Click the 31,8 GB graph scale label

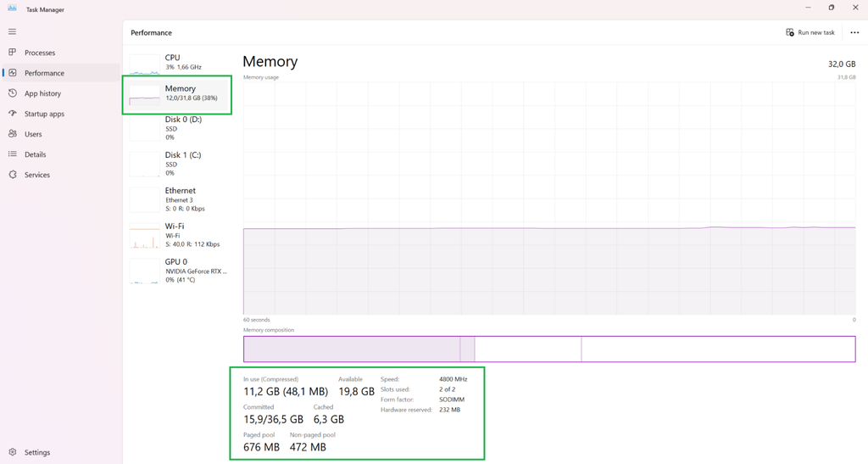(847, 77)
